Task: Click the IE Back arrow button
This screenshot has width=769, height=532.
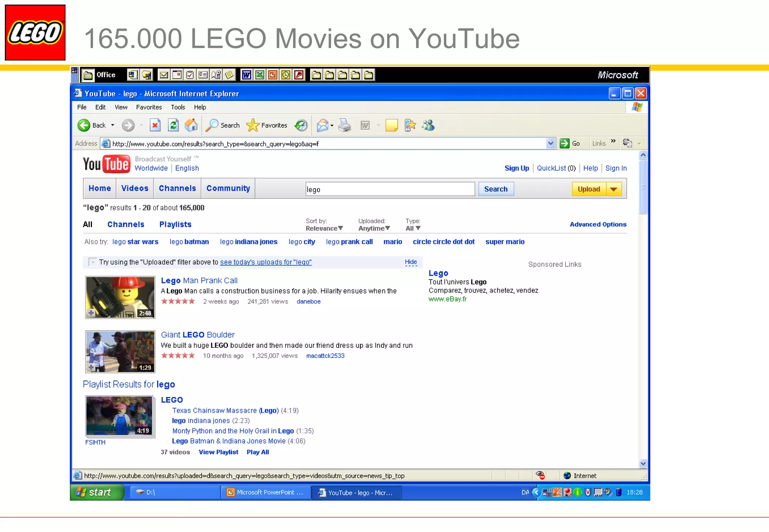Action: 84,125
